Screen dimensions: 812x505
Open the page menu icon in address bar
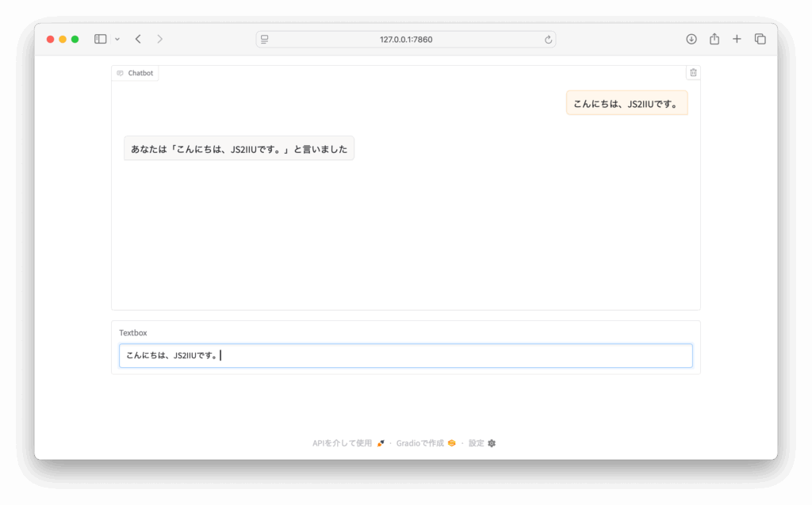click(265, 39)
